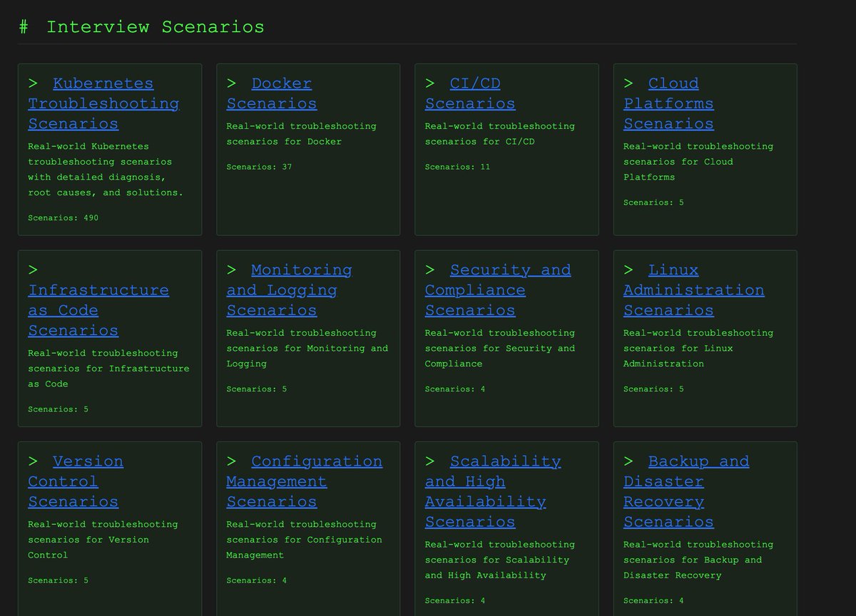Open Backup and Disaster Recovery Scenarios link

(x=686, y=491)
